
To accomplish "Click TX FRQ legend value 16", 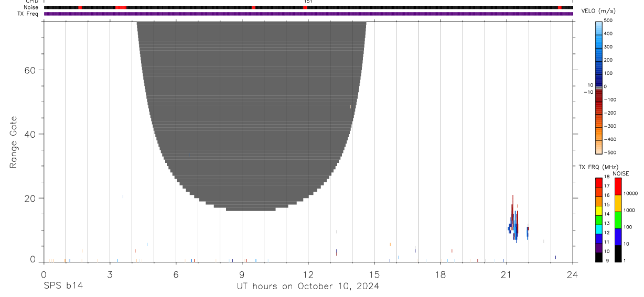I will click(606, 195).
